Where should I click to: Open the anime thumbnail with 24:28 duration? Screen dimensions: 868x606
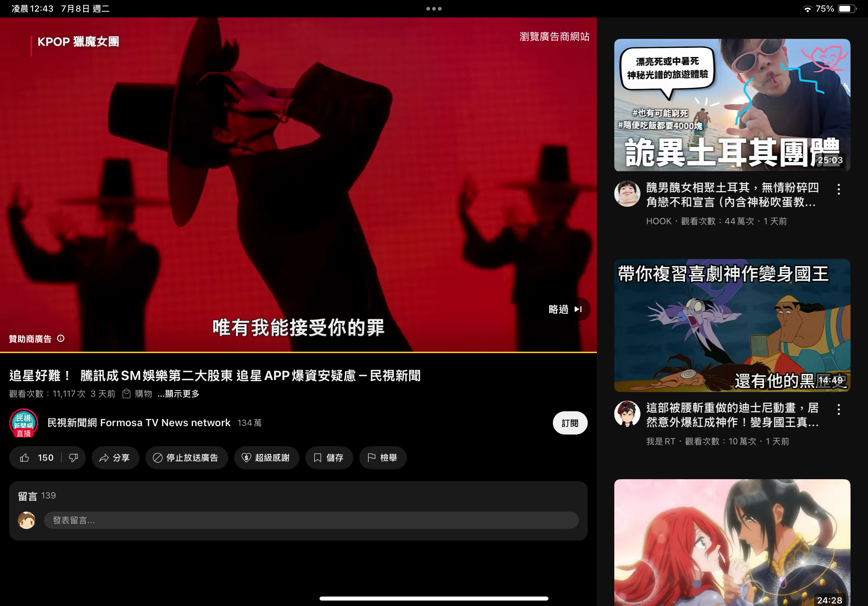(x=732, y=542)
